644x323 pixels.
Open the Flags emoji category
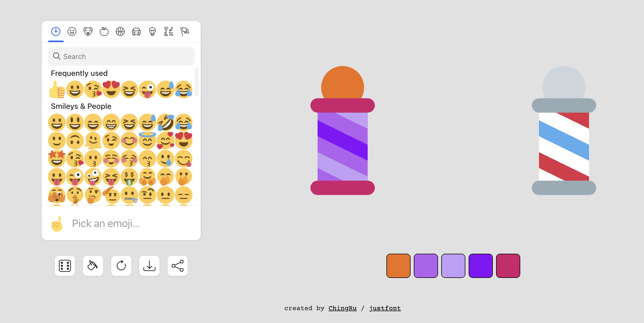click(184, 31)
